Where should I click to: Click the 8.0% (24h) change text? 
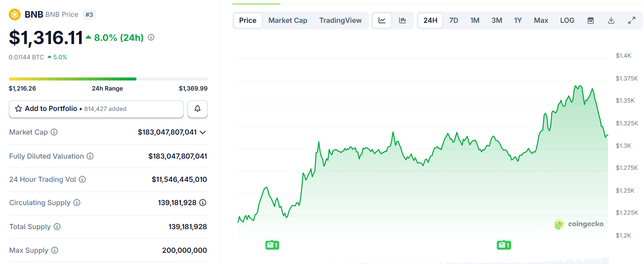pyautogui.click(x=119, y=38)
